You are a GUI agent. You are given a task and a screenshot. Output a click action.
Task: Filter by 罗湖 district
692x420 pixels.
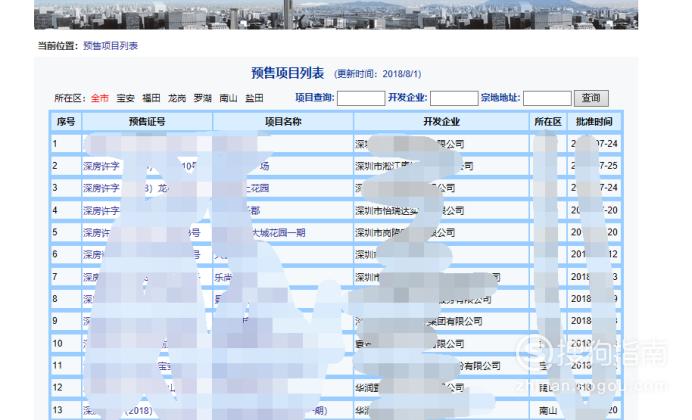pos(203,98)
